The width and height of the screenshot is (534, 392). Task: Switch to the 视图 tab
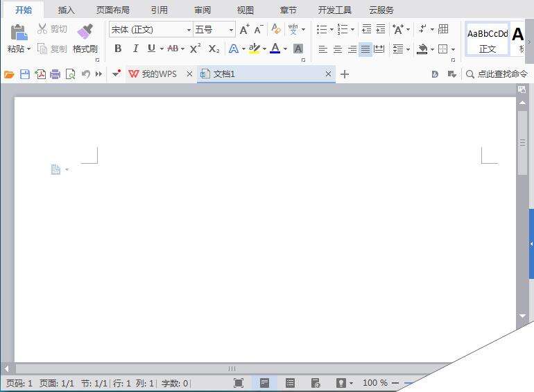246,10
